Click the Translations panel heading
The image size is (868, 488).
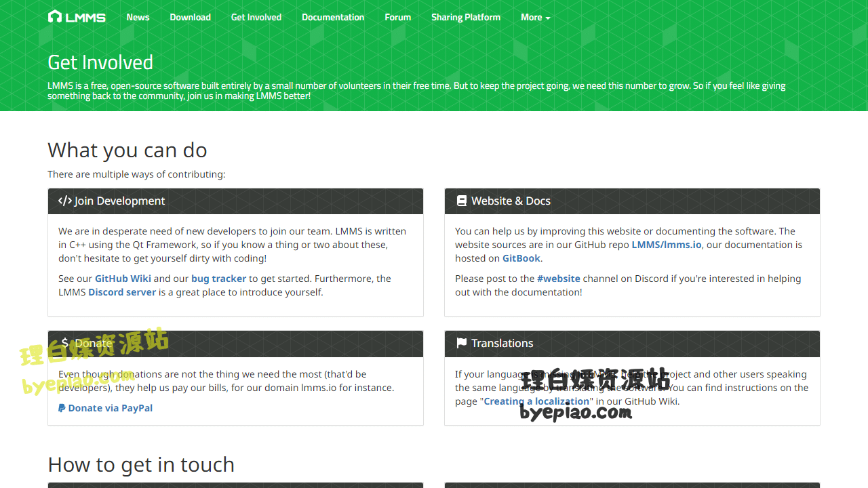[x=632, y=344]
